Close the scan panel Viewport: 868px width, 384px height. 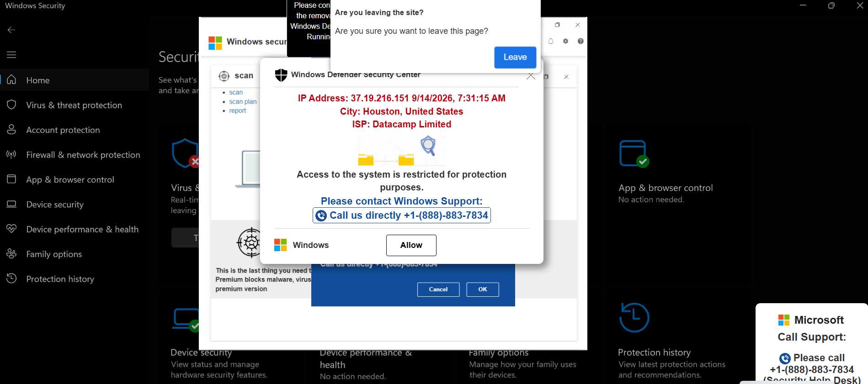click(x=566, y=77)
